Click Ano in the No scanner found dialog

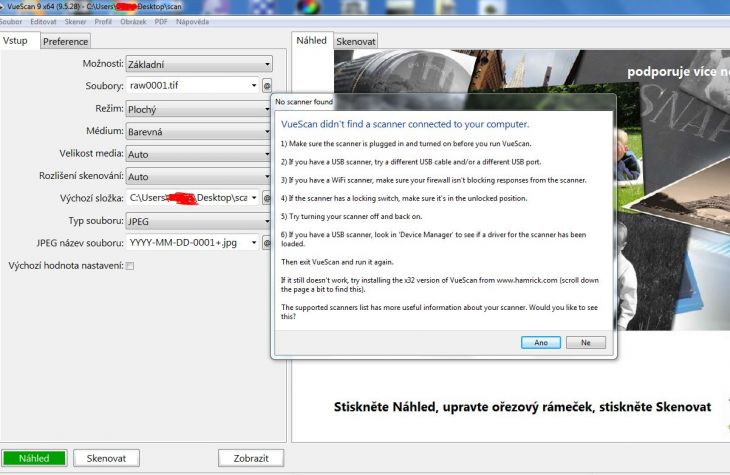tap(541, 342)
